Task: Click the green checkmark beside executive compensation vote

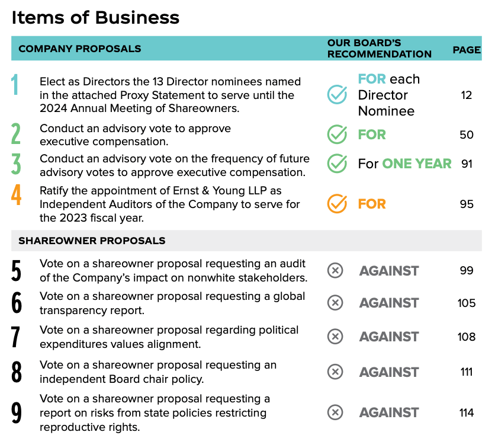Action: (x=337, y=135)
